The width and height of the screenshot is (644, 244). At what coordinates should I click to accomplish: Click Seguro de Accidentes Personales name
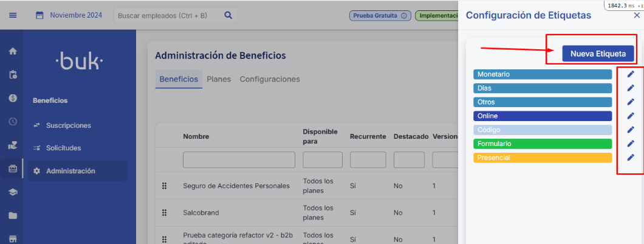point(236,186)
